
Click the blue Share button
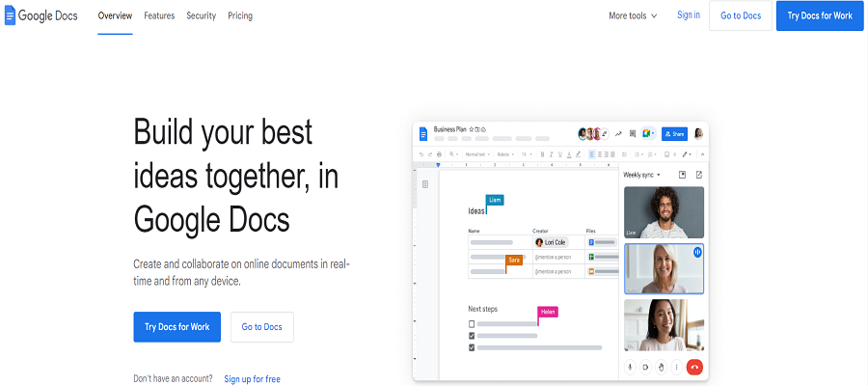pyautogui.click(x=674, y=134)
